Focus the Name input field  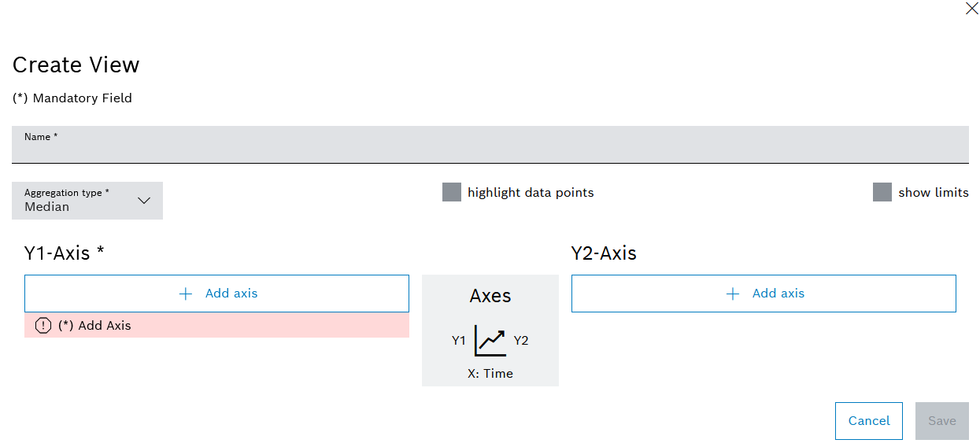[x=490, y=145]
